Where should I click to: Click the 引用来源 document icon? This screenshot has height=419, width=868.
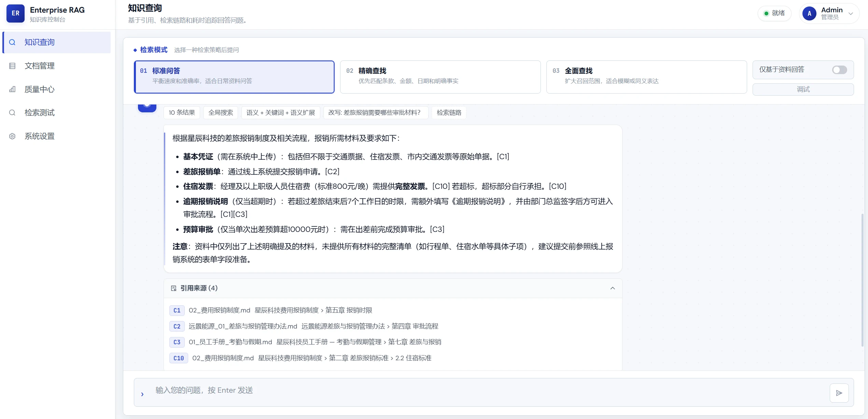click(x=173, y=289)
